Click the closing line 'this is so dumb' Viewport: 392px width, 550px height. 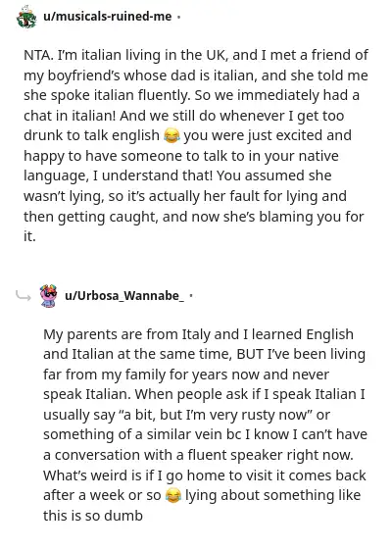click(x=93, y=516)
